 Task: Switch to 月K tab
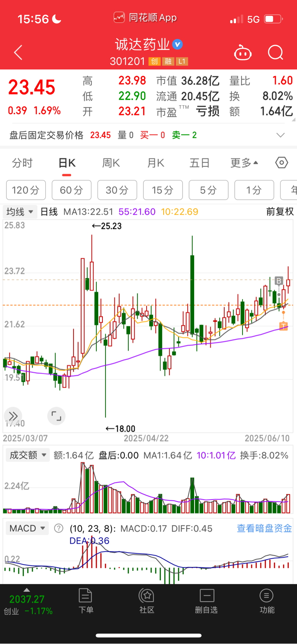(156, 163)
